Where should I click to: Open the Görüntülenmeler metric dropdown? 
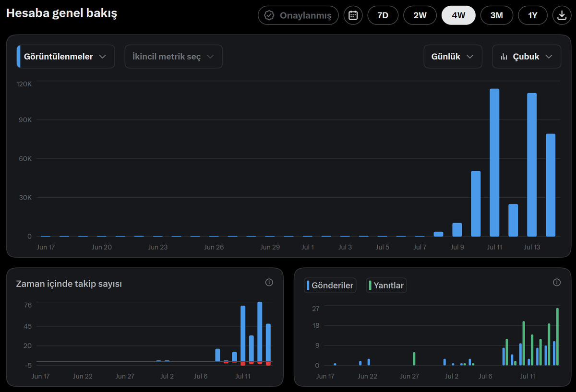(66, 57)
